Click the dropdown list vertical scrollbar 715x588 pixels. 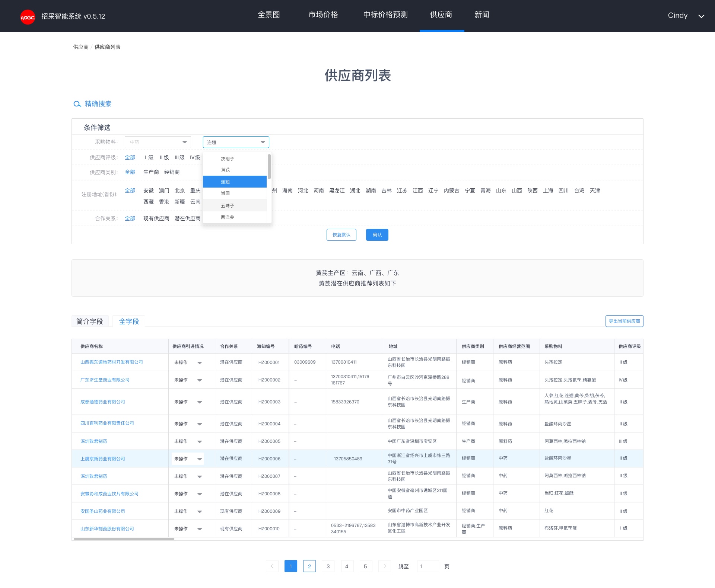point(269,166)
